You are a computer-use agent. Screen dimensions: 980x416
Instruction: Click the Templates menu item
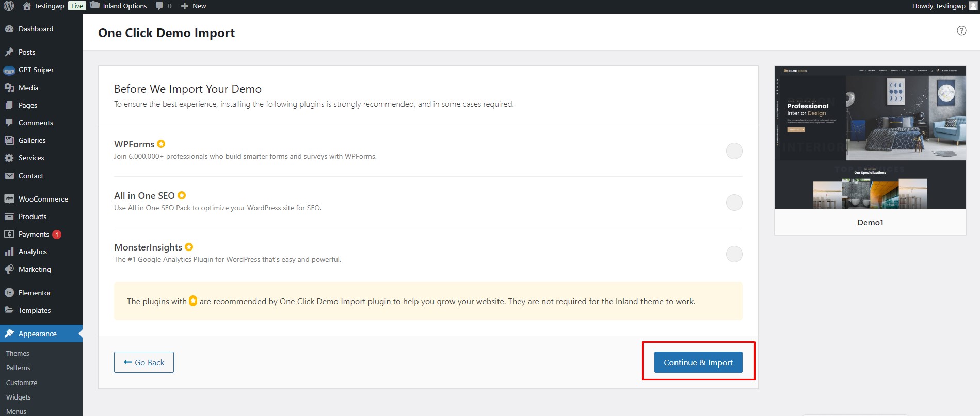41,310
